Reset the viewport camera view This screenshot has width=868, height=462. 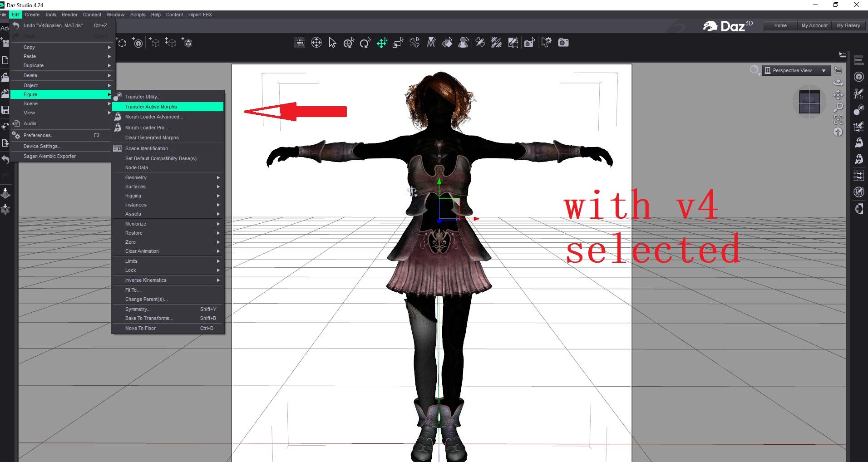(838, 132)
